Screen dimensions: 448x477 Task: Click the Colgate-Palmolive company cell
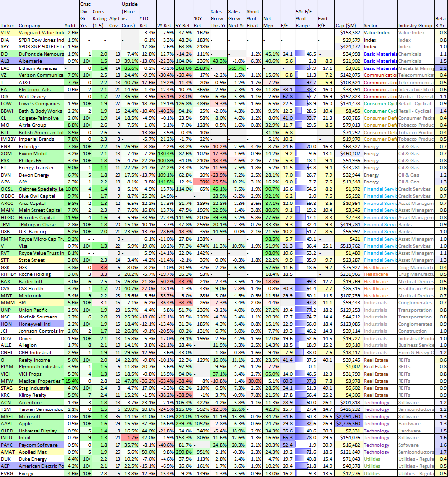point(41,118)
